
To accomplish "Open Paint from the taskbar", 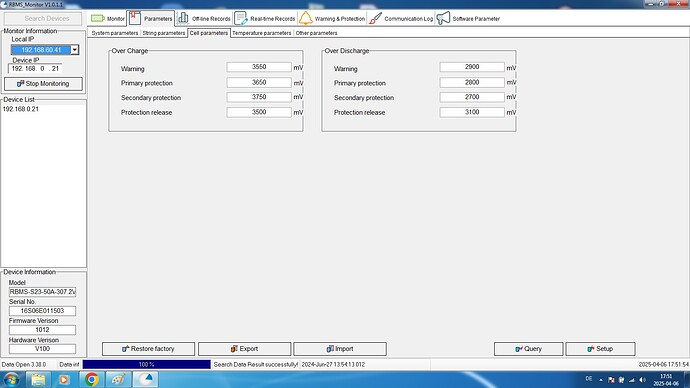I will 118,379.
